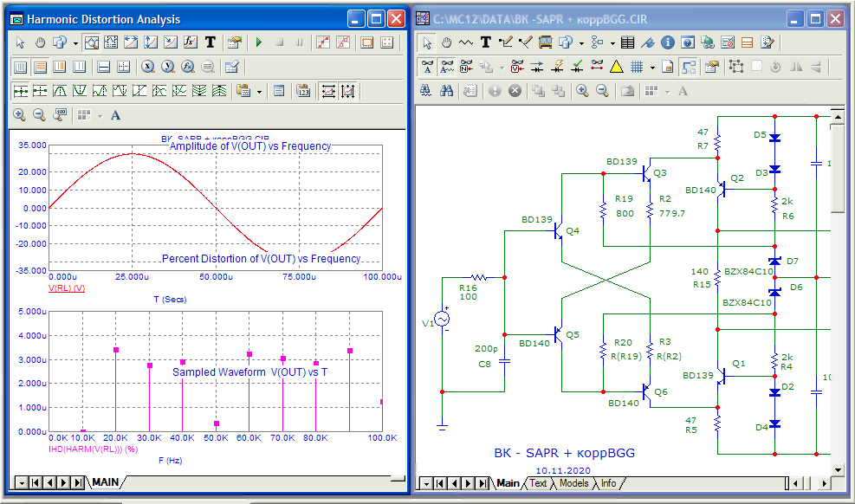Switch to the Text tab
Image resolution: width=855 pixels, height=504 pixels.
[538, 483]
